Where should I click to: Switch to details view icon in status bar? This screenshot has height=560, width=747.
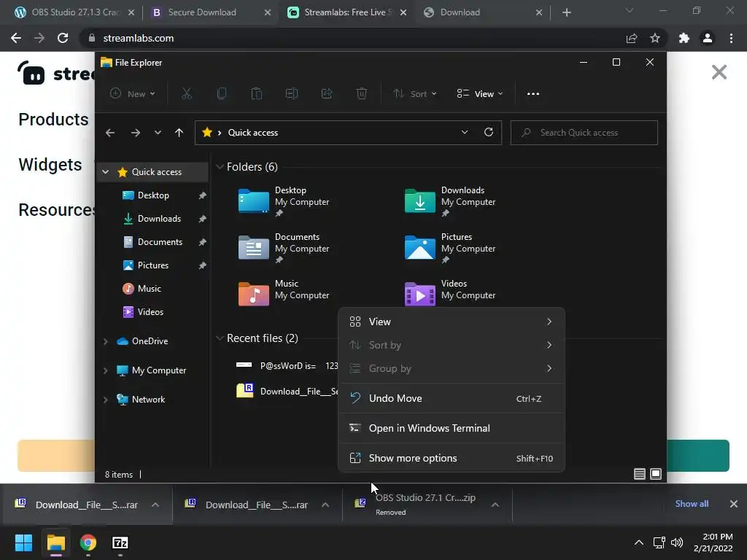640,474
